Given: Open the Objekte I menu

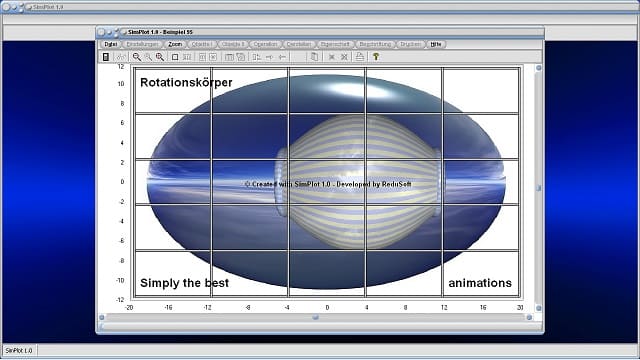Looking at the screenshot, I should click(202, 44).
